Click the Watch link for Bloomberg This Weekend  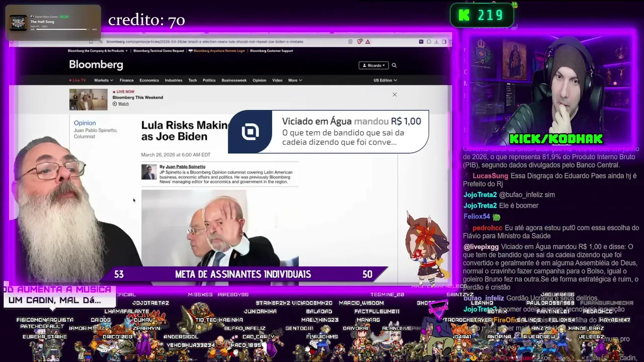pos(123,104)
